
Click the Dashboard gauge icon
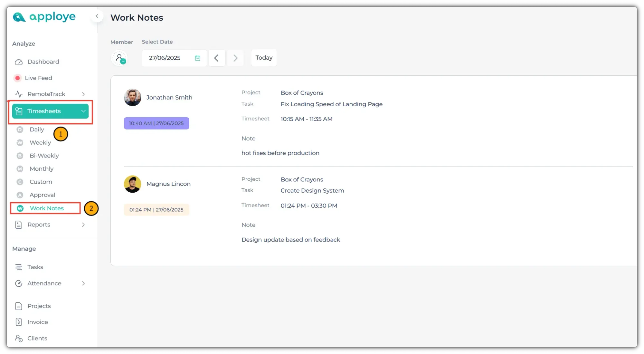19,62
